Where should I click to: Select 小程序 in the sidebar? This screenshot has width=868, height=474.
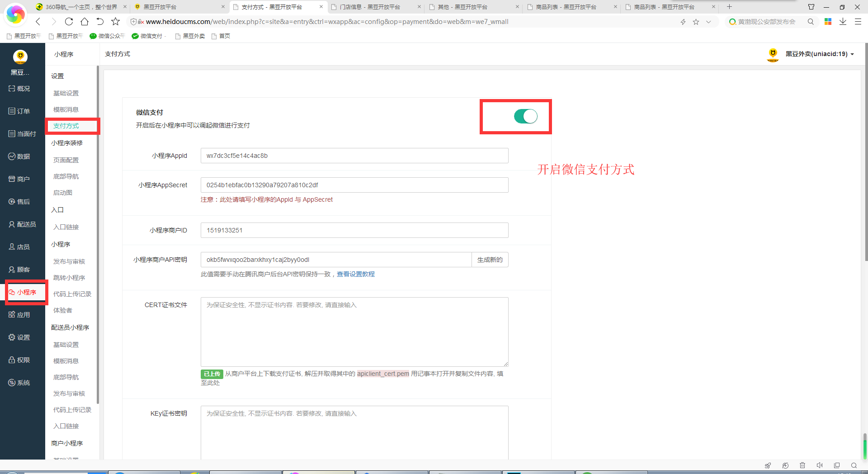pyautogui.click(x=22, y=292)
